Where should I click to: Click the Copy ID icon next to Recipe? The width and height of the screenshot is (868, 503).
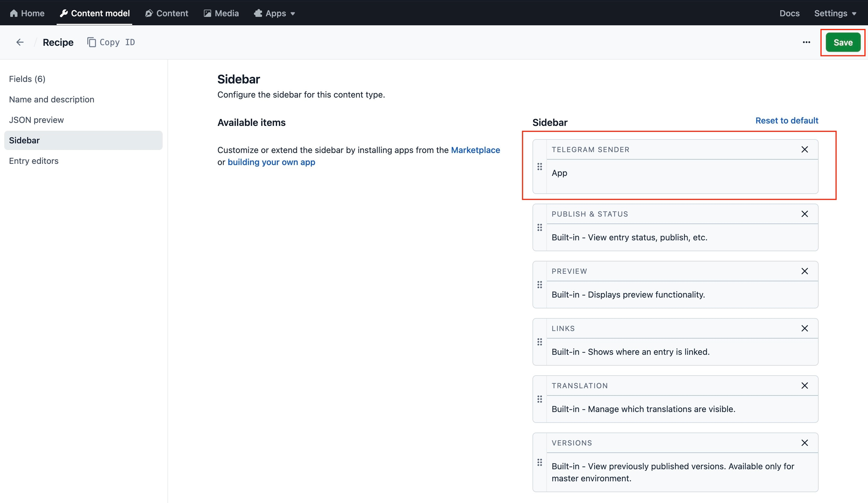[x=91, y=42]
